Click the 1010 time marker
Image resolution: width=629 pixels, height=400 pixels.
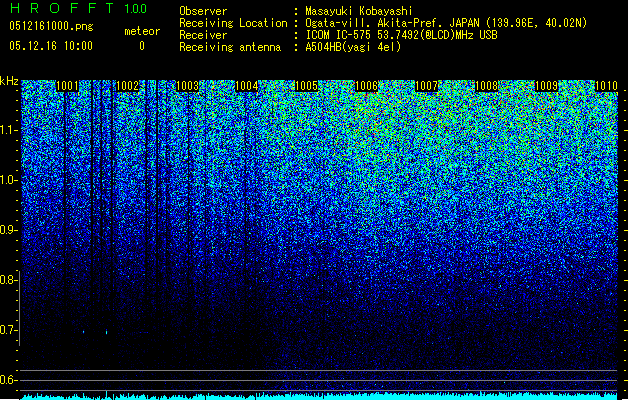click(x=606, y=86)
